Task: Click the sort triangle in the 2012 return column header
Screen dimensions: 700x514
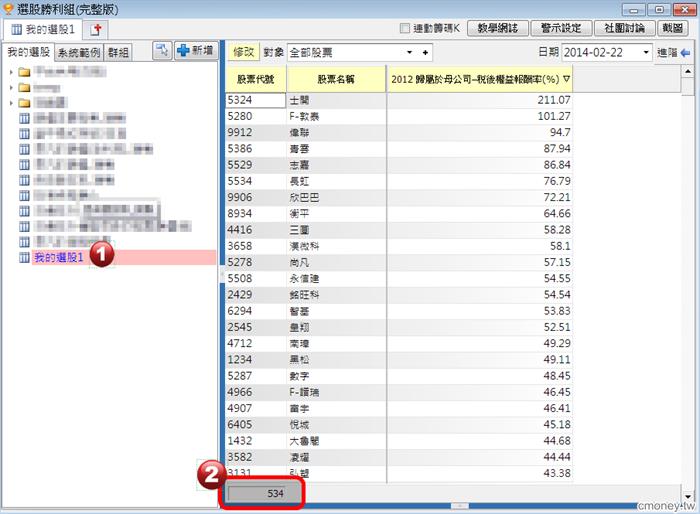Action: pos(567,79)
